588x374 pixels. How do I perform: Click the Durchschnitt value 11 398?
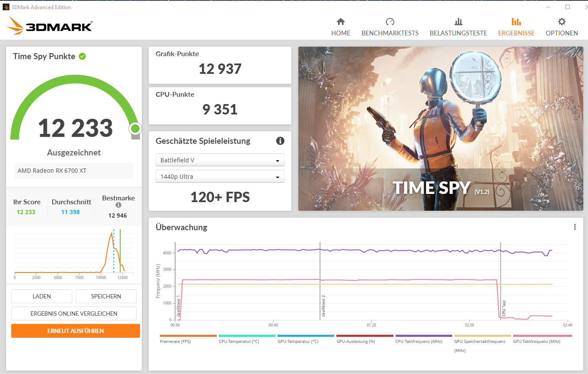click(70, 212)
